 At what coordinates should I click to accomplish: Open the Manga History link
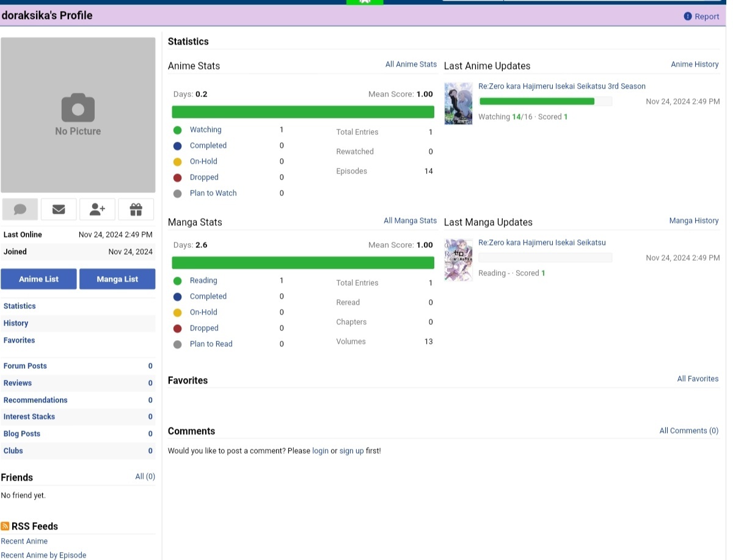pos(693,220)
